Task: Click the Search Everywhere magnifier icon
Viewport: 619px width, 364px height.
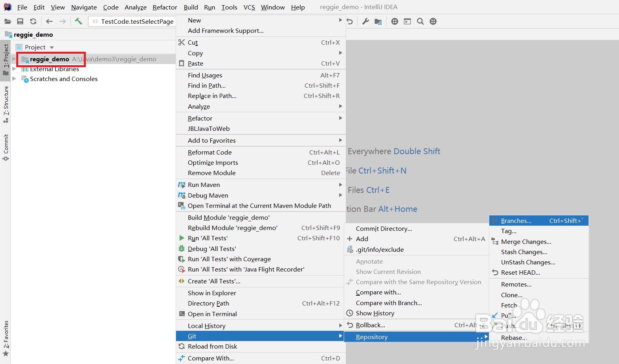Action: [x=420, y=21]
